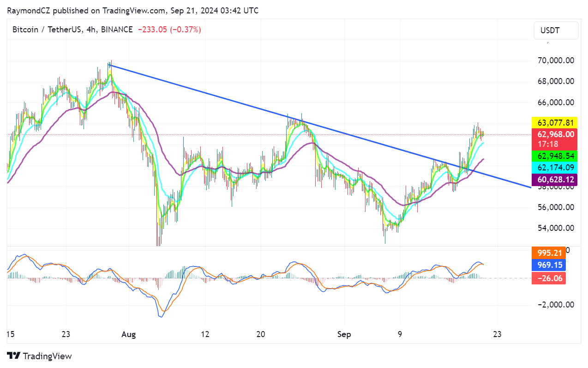This screenshot has height=368, width=588.
Task: Click the red -26.06 histogram value label
Action: pos(549,278)
